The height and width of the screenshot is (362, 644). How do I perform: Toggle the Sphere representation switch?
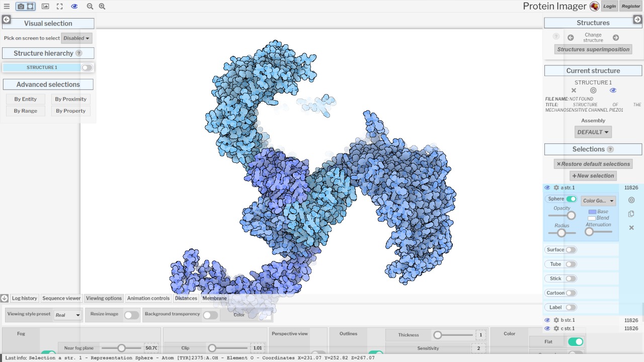coord(571,199)
